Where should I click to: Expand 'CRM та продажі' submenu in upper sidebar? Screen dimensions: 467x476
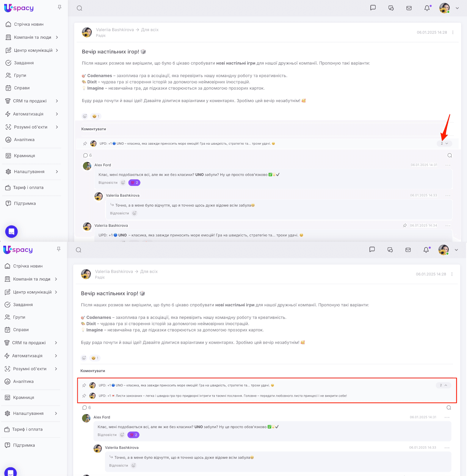[57, 101]
